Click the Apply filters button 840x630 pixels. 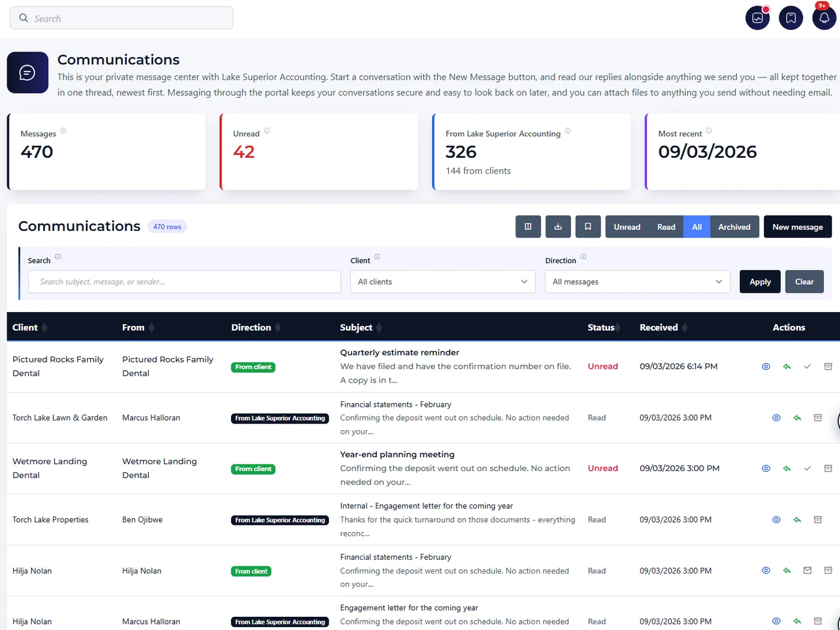[760, 281]
